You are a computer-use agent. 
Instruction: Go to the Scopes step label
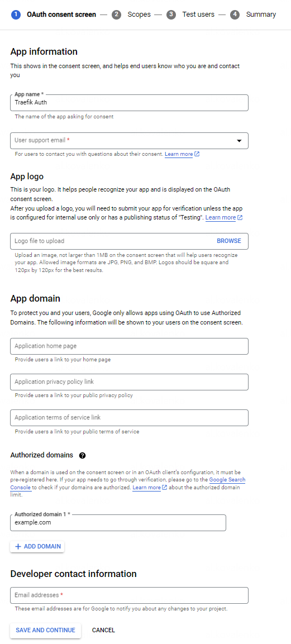(x=139, y=15)
